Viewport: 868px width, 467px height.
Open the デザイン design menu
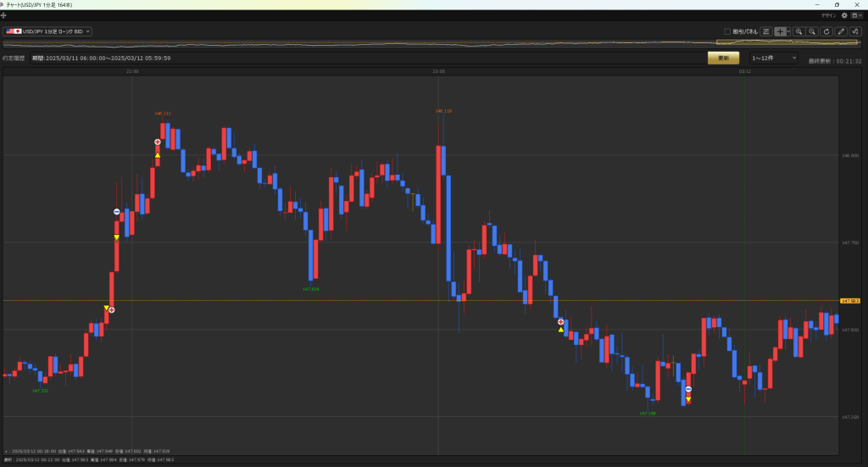tap(828, 15)
